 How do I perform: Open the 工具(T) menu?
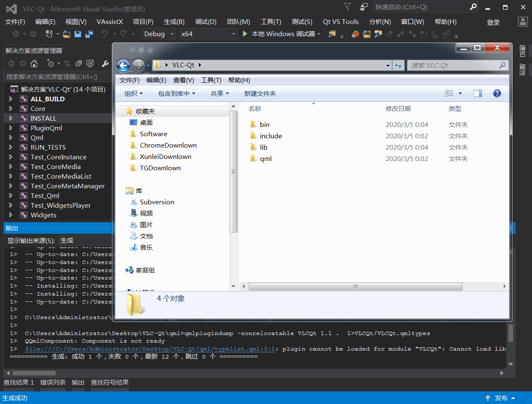coord(270,21)
